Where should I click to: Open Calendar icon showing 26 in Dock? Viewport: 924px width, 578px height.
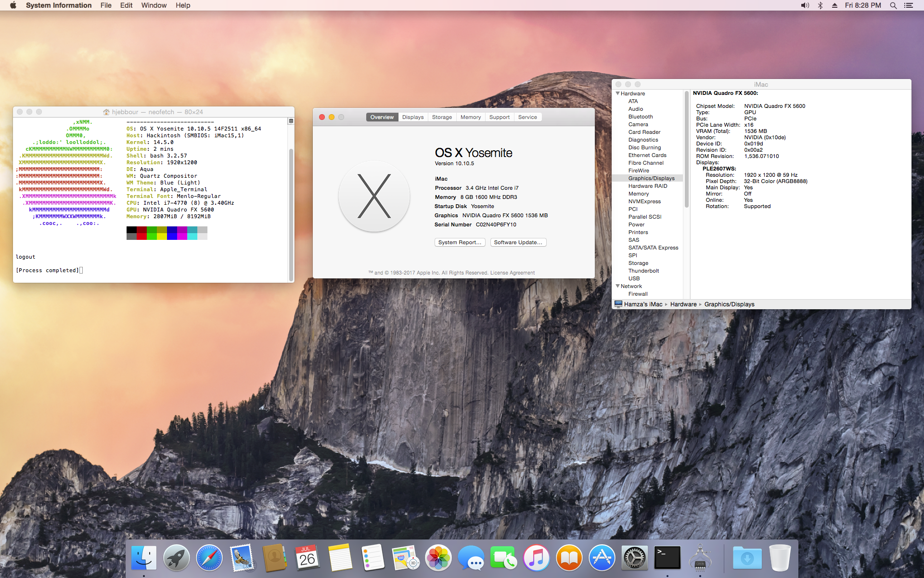pyautogui.click(x=308, y=558)
